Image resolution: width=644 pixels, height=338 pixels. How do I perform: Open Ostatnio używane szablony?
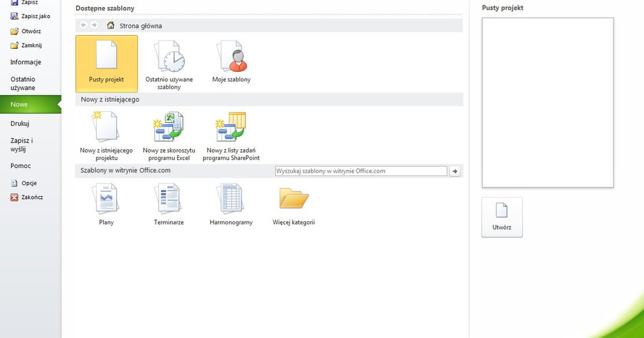169,59
